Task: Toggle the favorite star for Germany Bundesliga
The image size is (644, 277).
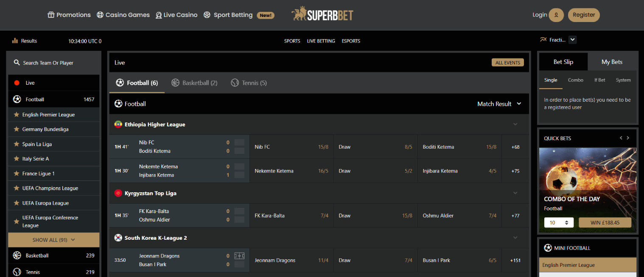Action: click(17, 129)
